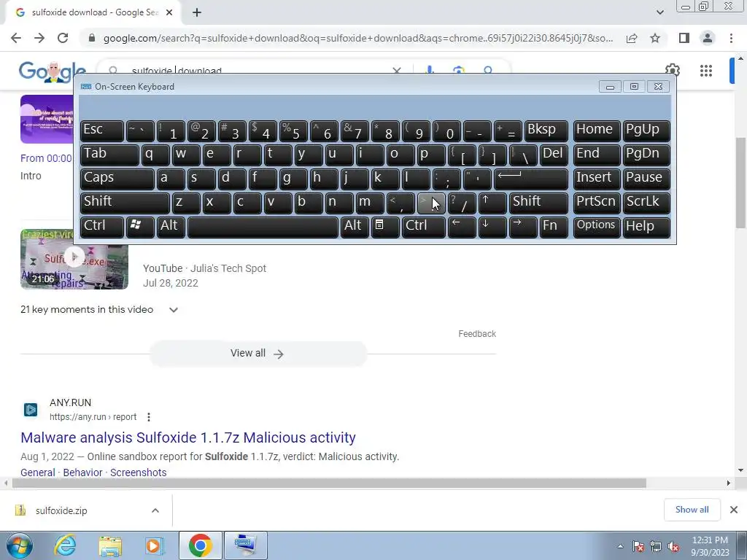Click the Tab key on keyboard
Viewport: 747px width, 560px height.
109,155
